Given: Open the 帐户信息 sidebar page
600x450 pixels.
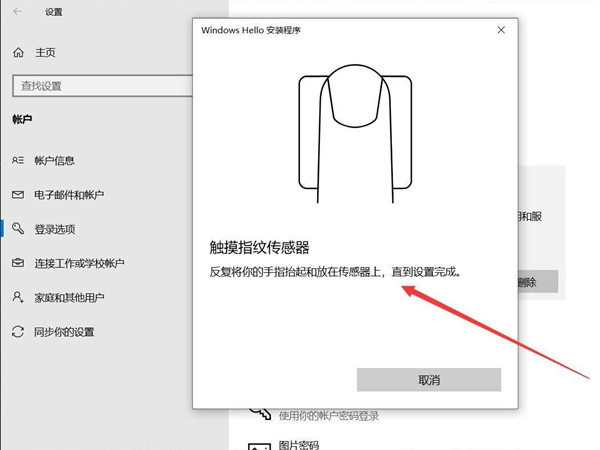Looking at the screenshot, I should [55, 160].
